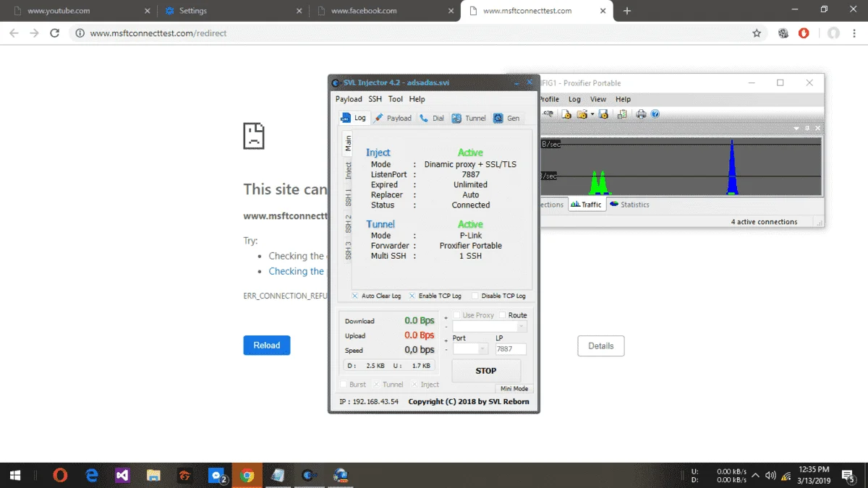
Task: Open Tool menu in SVL Injector
Action: (x=395, y=99)
